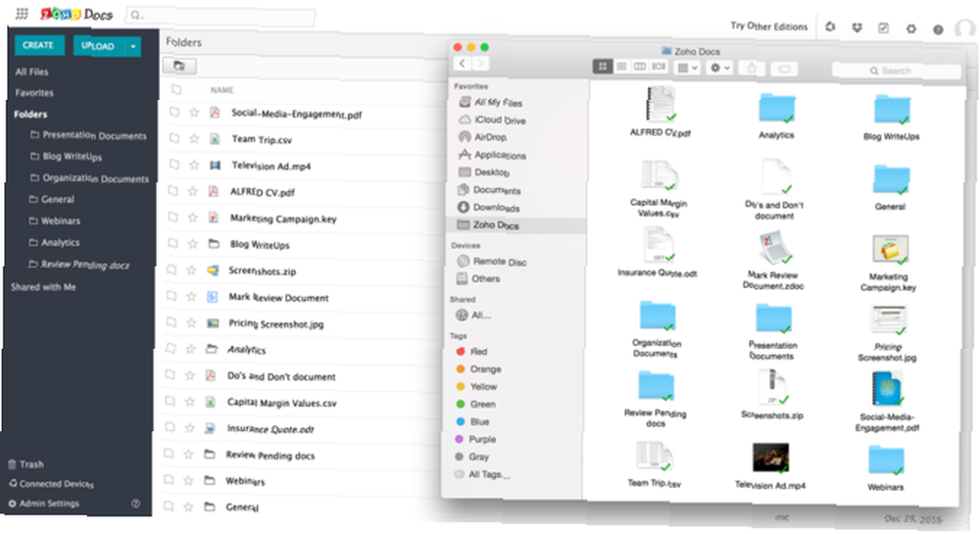This screenshot has height=534, width=980.
Task: Tick the select-all checkbox beside NAME
Action: click(176, 89)
